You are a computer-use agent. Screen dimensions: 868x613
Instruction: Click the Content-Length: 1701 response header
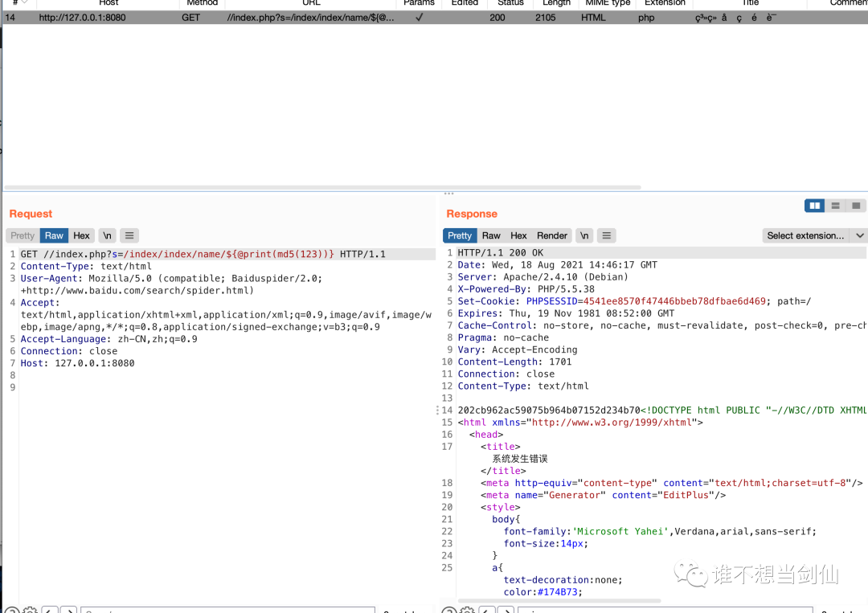coord(514,362)
